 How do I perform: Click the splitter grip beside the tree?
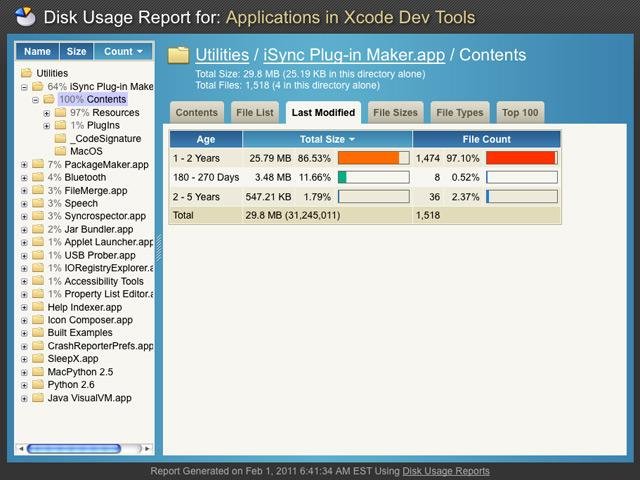point(159,248)
